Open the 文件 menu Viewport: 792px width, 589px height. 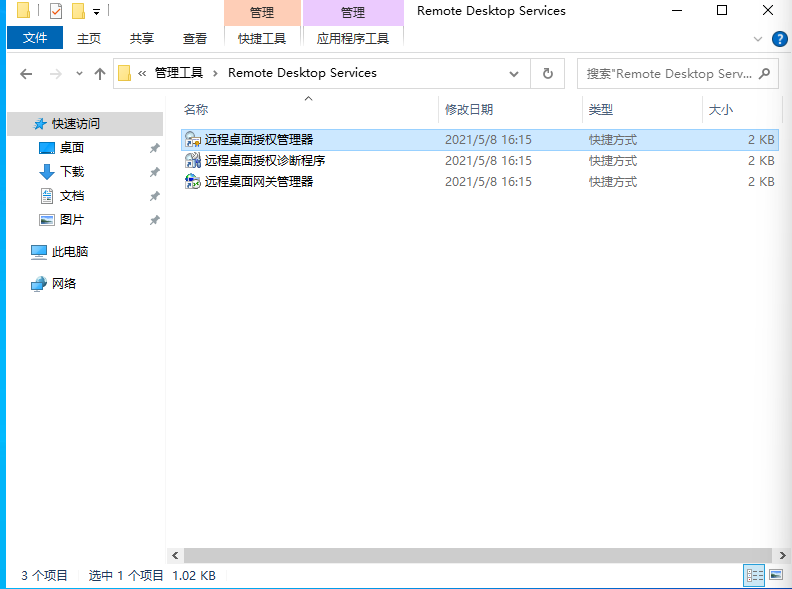click(x=35, y=39)
